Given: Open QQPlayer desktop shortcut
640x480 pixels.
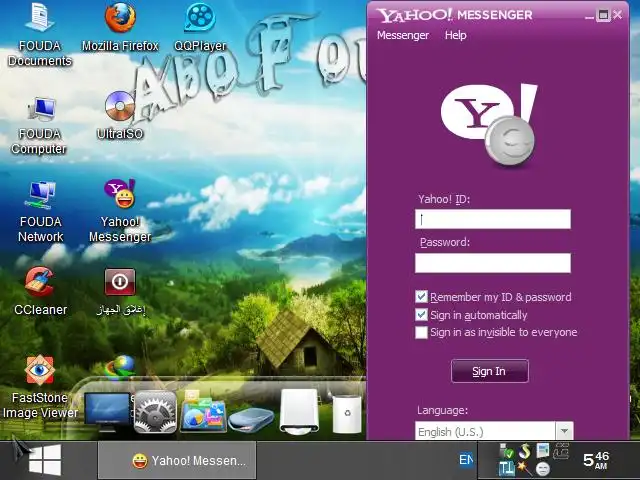Looking at the screenshot, I should click(200, 28).
